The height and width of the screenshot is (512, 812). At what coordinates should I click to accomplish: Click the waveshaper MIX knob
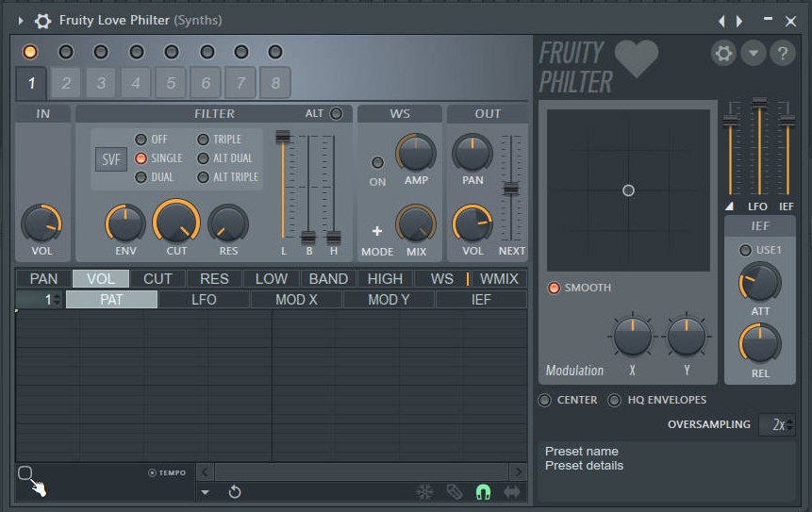pos(416,223)
